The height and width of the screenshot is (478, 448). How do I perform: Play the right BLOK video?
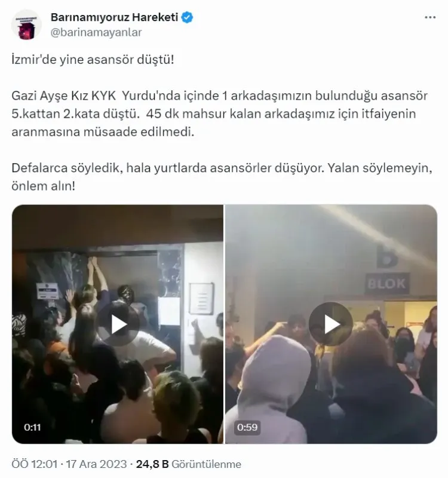[331, 324]
